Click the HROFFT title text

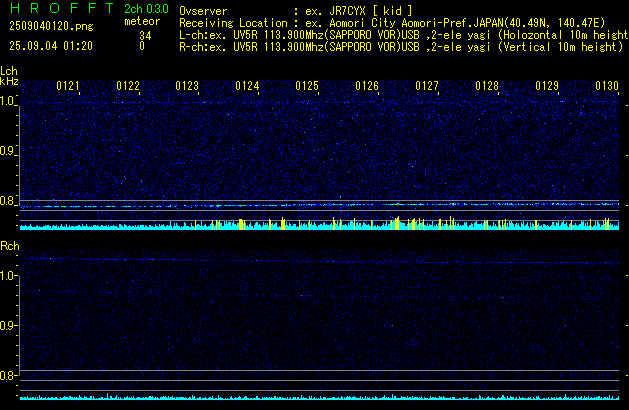[x=62, y=8]
